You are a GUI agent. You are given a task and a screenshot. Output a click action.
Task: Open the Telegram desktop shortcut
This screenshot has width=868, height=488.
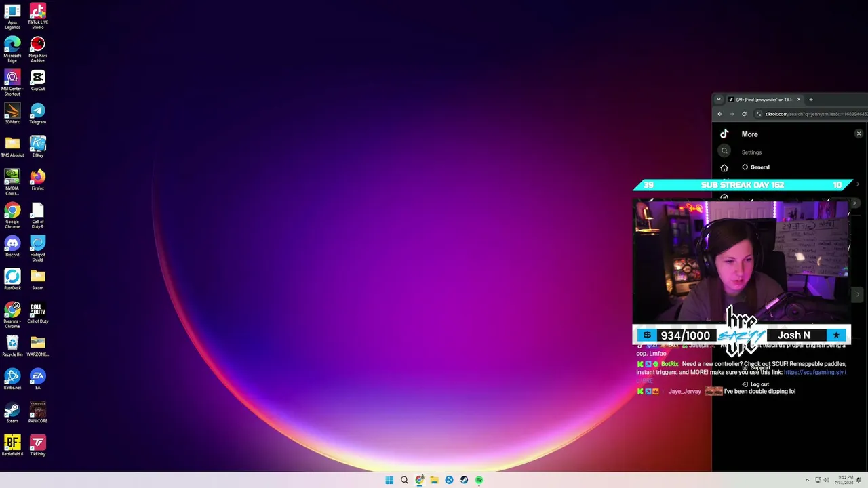point(38,113)
